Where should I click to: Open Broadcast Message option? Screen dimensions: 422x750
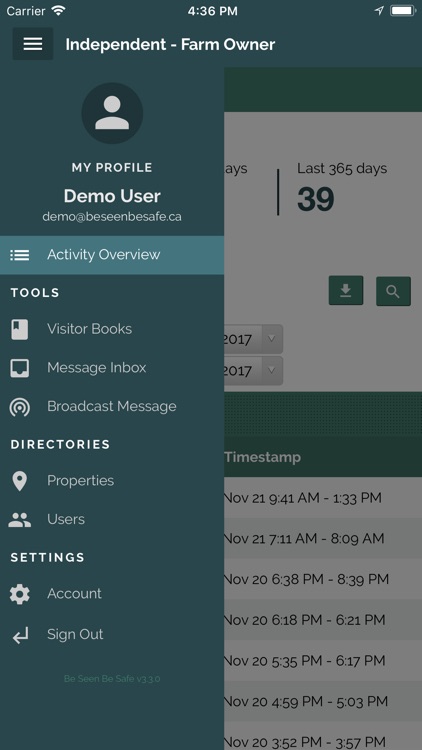(112, 407)
